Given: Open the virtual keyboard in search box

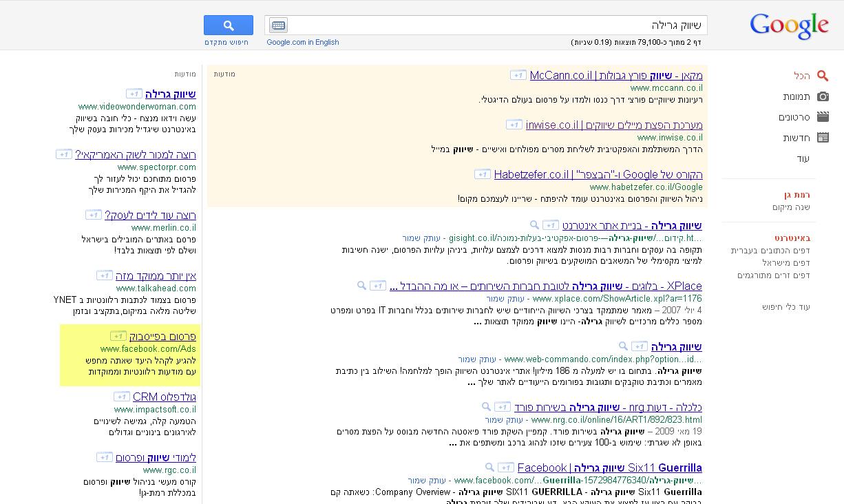Looking at the screenshot, I should pos(278,25).
